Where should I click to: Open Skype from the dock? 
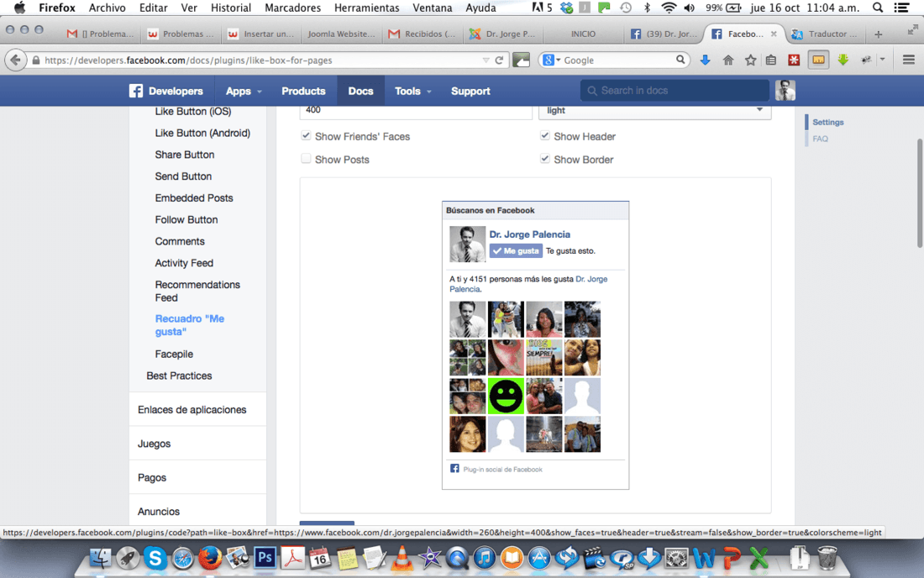click(155, 557)
